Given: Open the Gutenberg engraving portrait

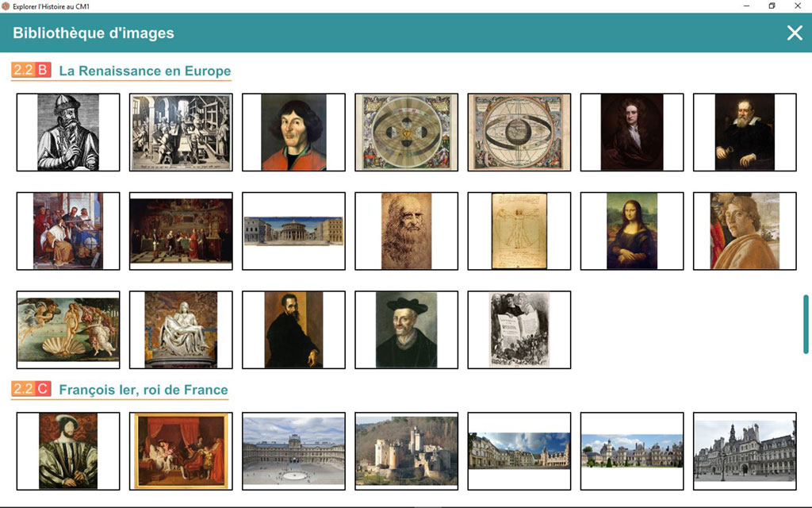Looking at the screenshot, I should (x=68, y=133).
